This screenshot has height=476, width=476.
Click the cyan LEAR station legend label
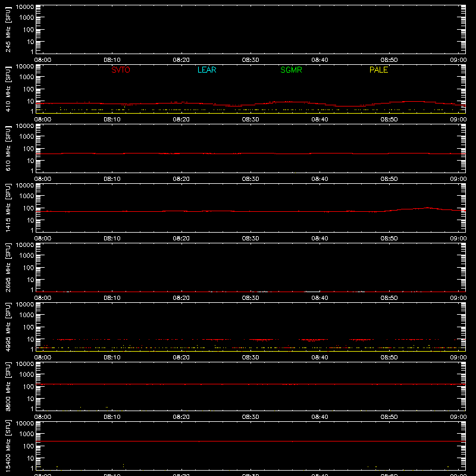[206, 70]
